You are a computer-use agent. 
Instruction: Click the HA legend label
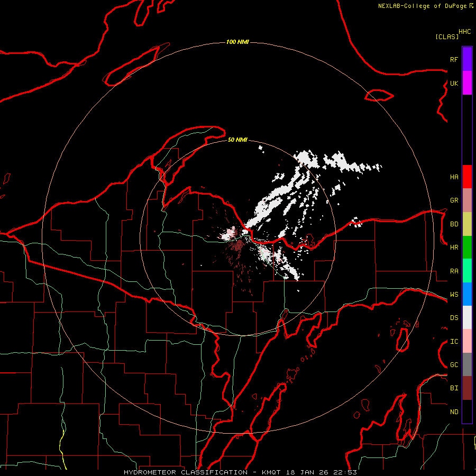point(454,177)
